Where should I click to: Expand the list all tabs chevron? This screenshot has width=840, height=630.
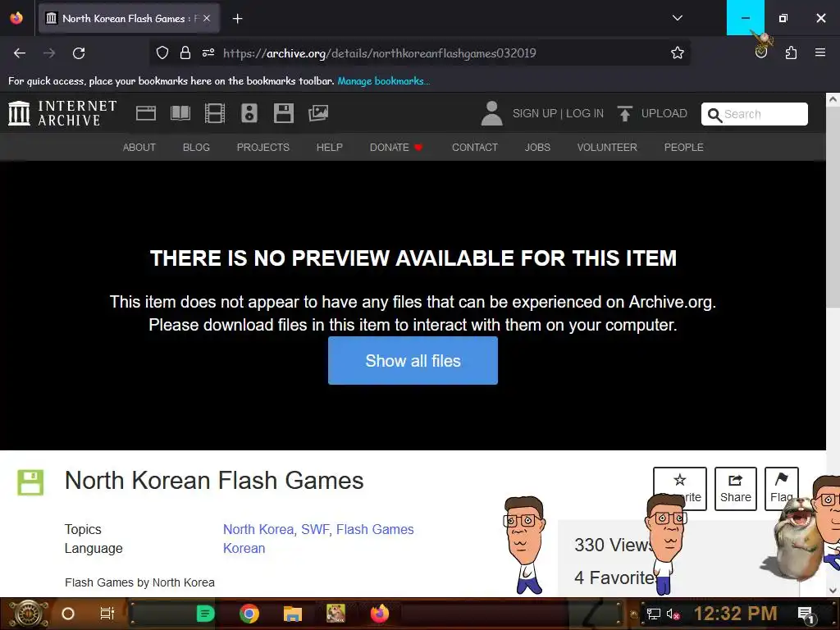coord(677,18)
